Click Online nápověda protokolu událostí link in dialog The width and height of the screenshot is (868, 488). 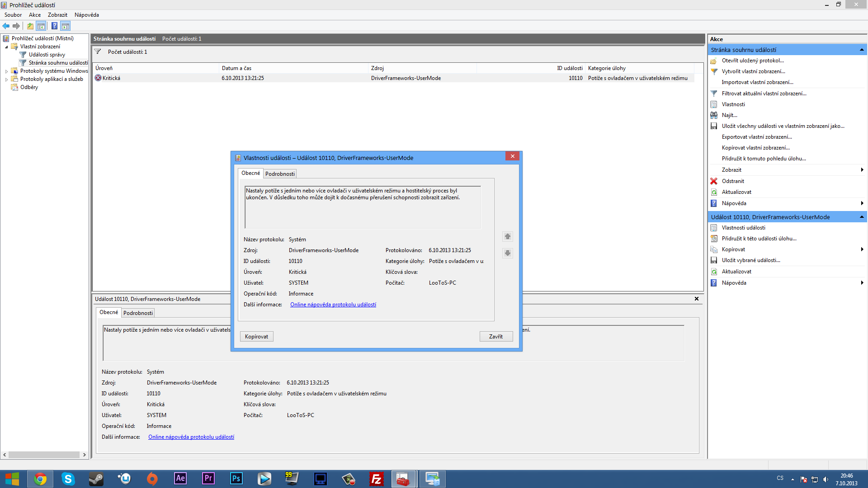pyautogui.click(x=333, y=305)
